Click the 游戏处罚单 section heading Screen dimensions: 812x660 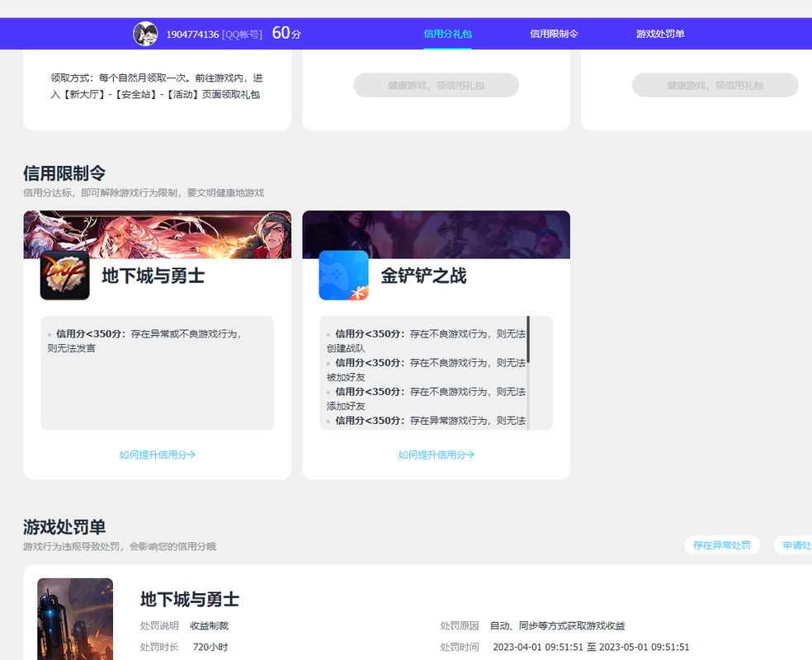(x=64, y=527)
